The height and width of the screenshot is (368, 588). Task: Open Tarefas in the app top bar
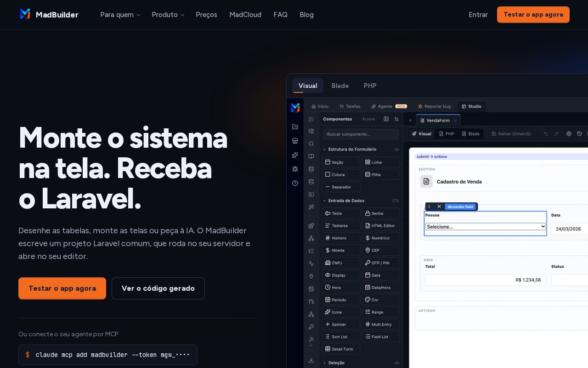pos(350,106)
